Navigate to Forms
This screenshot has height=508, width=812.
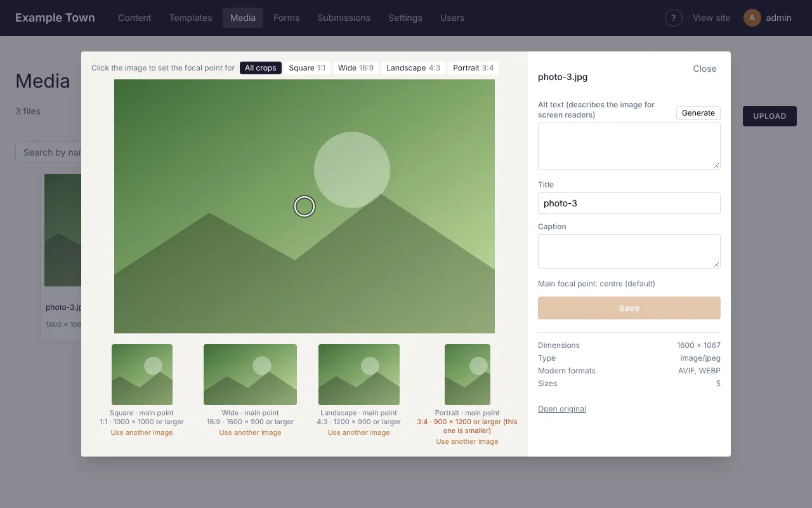point(287,18)
